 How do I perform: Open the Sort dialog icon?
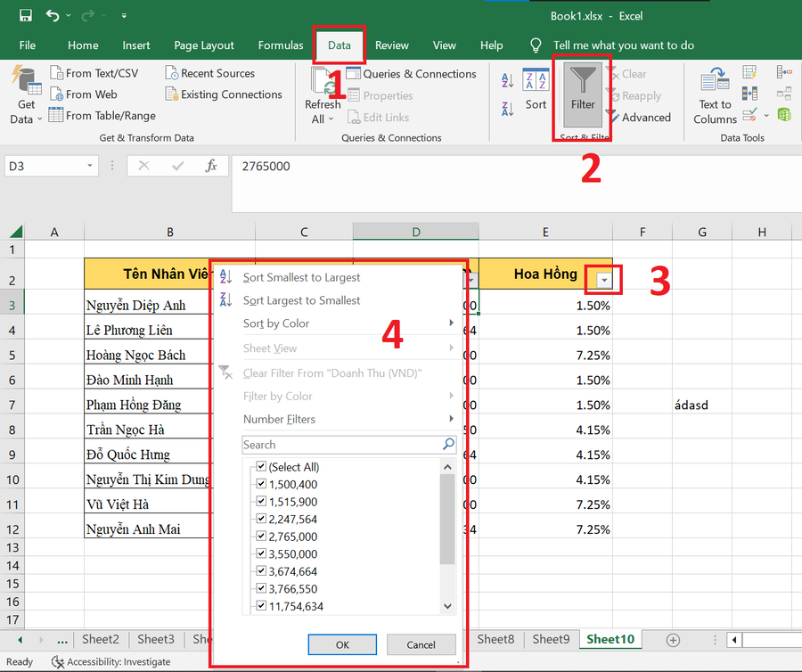536,89
